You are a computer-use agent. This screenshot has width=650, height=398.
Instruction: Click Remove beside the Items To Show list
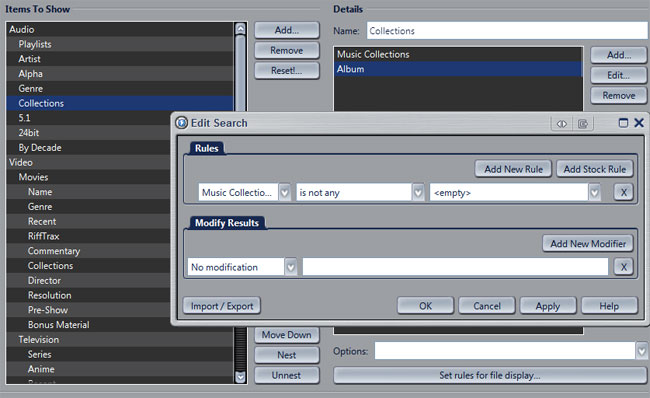point(287,50)
